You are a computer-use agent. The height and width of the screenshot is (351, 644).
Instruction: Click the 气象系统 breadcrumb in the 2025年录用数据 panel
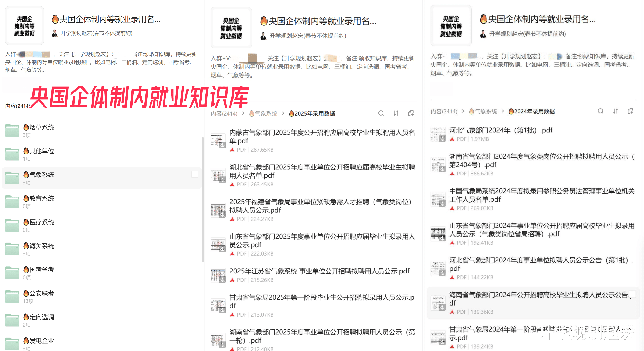click(x=263, y=113)
